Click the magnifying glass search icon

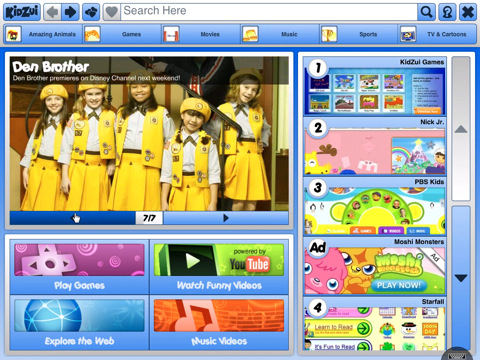pos(426,12)
